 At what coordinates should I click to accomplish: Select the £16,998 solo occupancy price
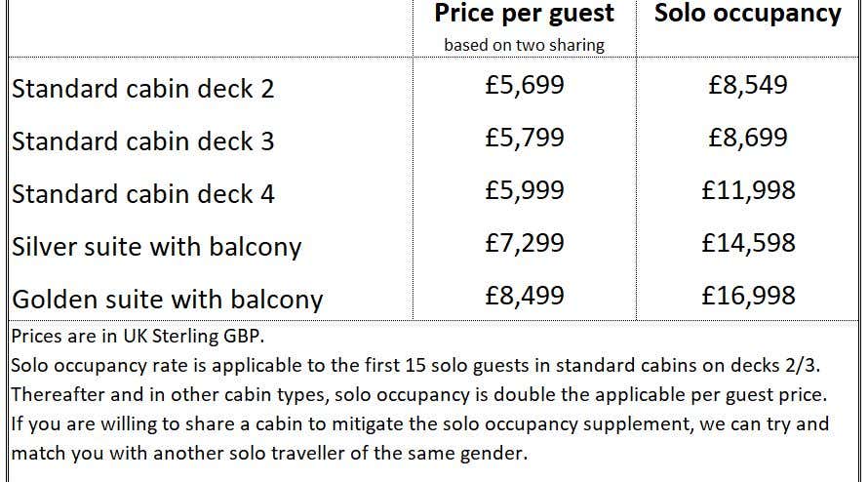tap(748, 296)
